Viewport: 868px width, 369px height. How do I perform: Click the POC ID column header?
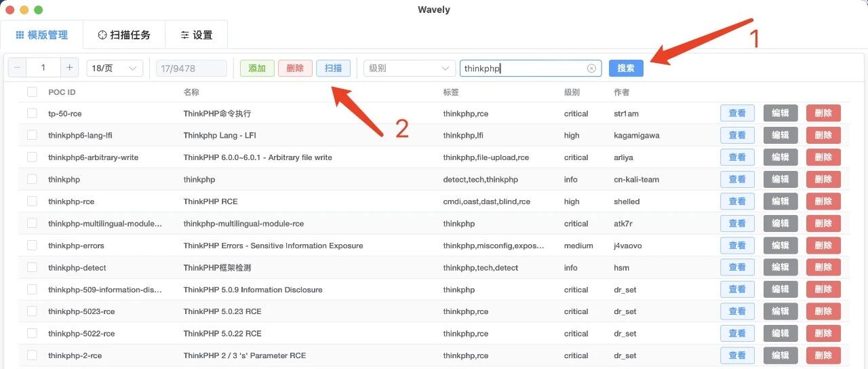[x=62, y=92]
